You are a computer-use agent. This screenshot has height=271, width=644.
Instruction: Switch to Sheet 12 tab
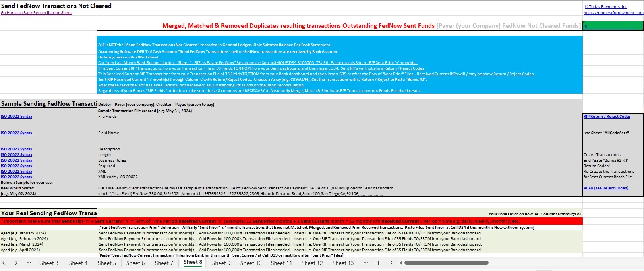click(x=312, y=263)
